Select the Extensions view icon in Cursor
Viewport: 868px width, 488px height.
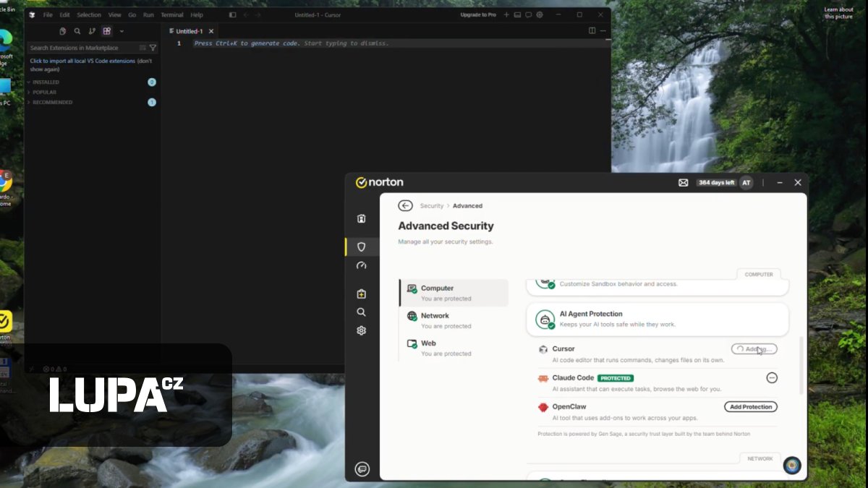pos(106,31)
